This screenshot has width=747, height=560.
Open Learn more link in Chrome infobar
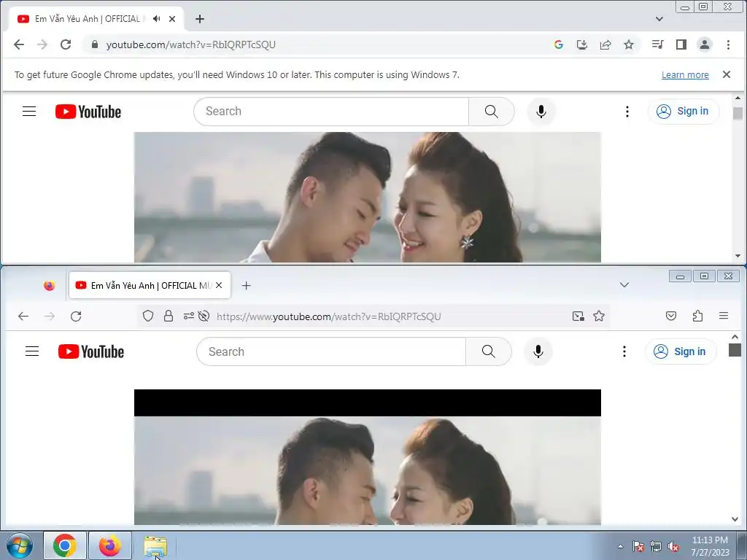pyautogui.click(x=685, y=75)
